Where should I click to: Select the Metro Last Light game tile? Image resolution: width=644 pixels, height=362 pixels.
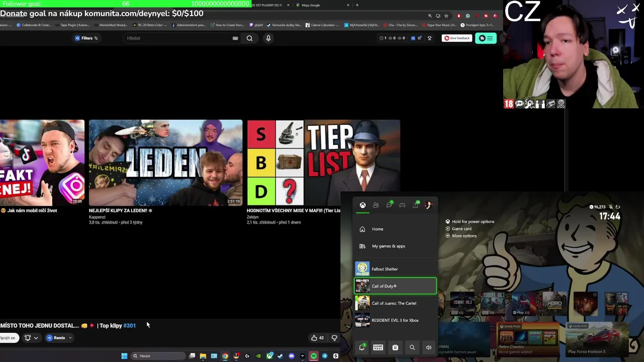pyautogui.click(x=554, y=304)
